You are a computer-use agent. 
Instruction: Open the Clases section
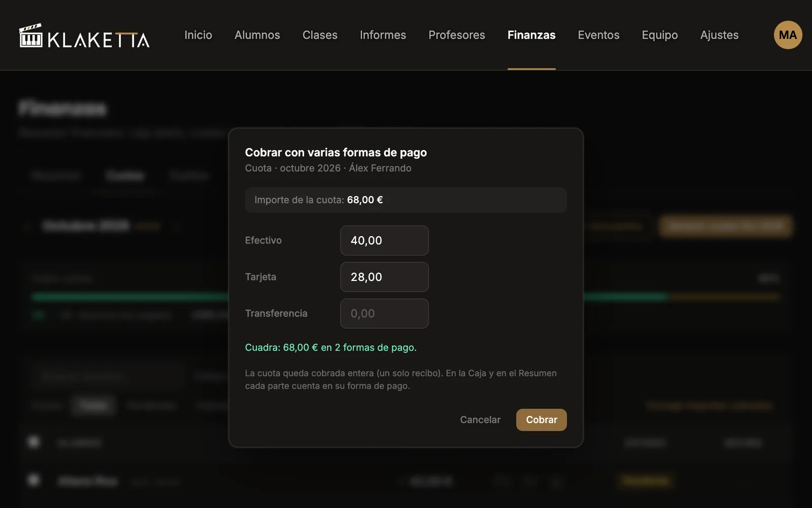tap(320, 35)
